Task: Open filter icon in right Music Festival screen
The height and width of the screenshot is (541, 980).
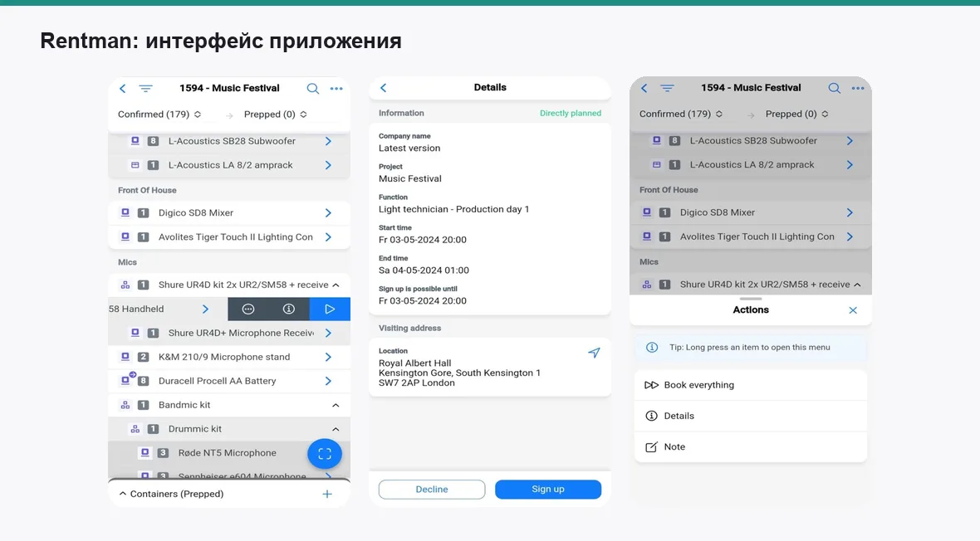Action: pos(667,88)
